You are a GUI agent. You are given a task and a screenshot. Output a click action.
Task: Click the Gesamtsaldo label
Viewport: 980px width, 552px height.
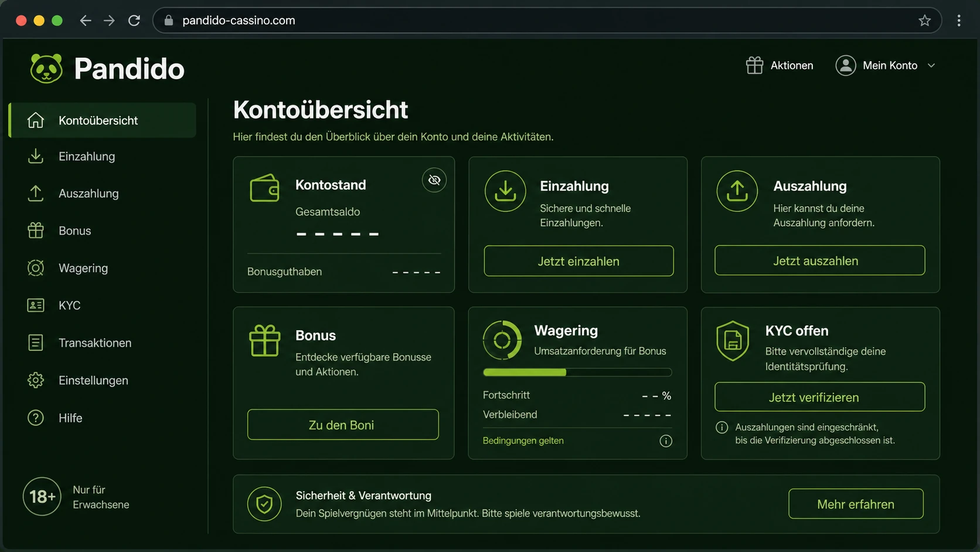click(x=328, y=212)
